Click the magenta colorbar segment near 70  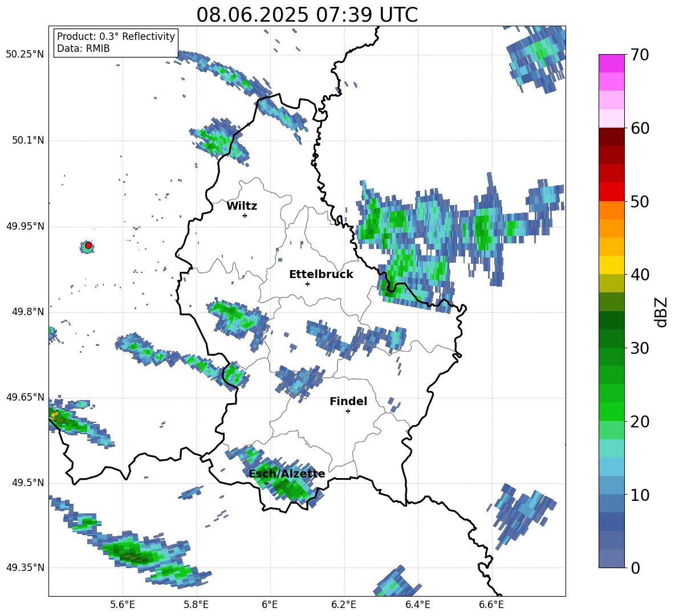[x=611, y=63]
